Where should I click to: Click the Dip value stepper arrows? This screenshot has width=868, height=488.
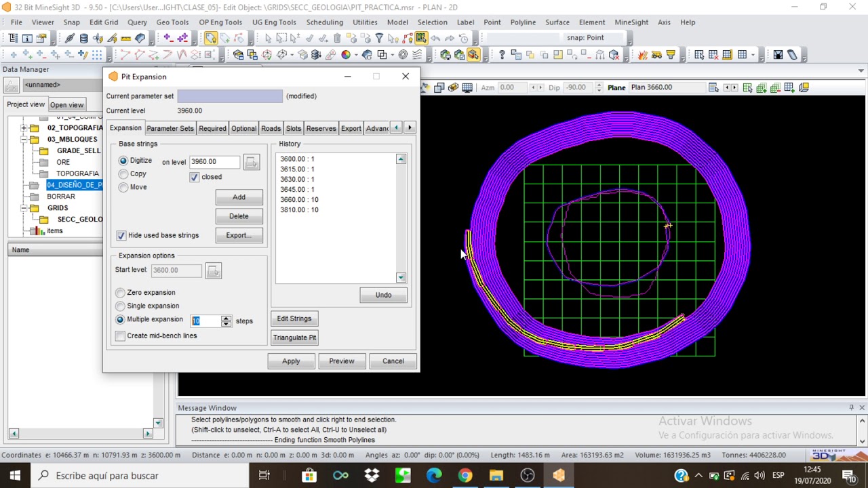tap(599, 87)
